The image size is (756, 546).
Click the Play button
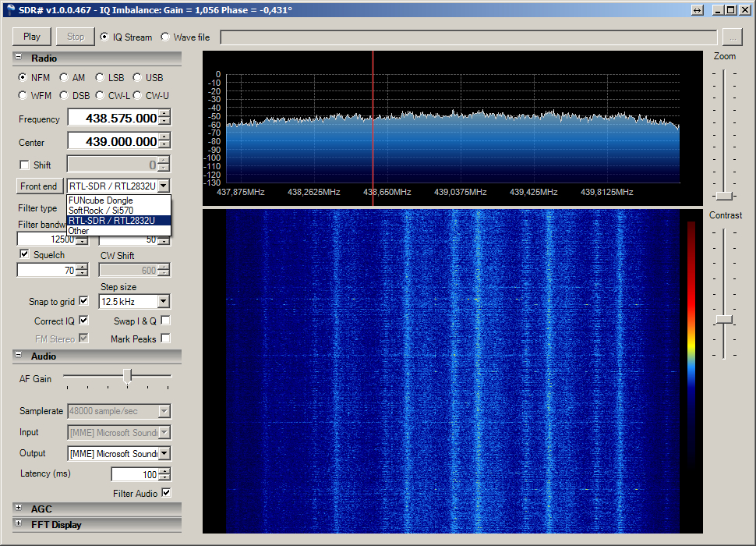pos(32,37)
